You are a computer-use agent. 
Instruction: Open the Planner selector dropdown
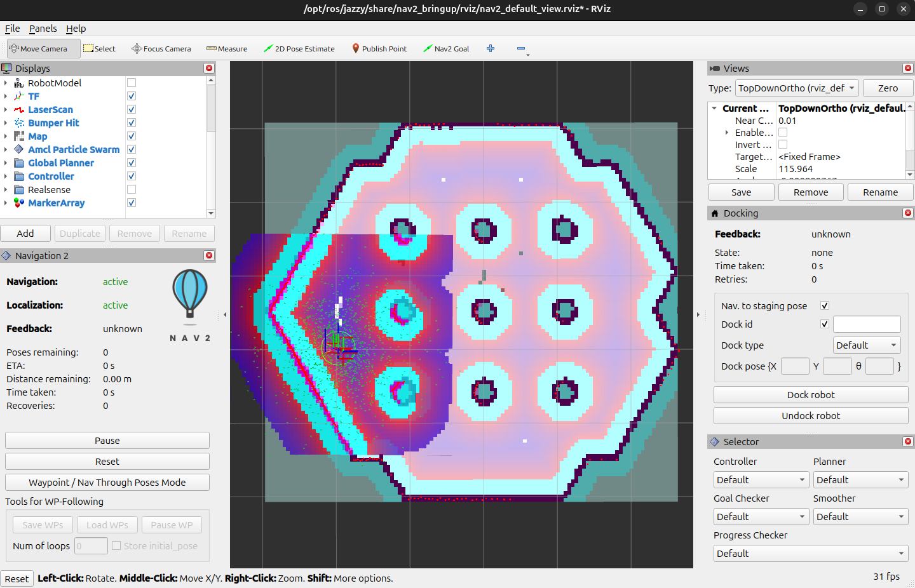[860, 480]
